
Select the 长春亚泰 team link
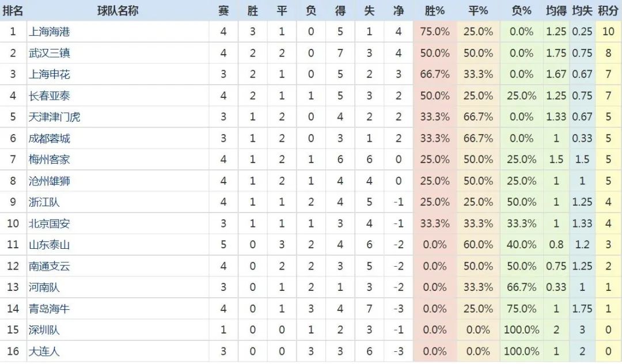(50, 96)
